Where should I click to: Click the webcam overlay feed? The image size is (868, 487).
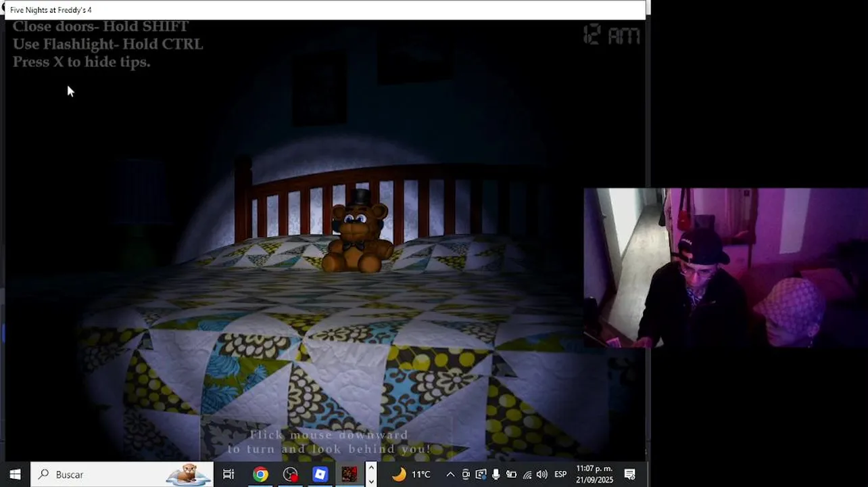click(725, 268)
